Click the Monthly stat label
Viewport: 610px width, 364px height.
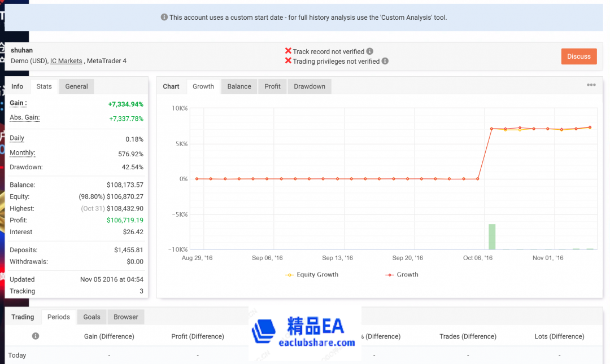pyautogui.click(x=22, y=153)
